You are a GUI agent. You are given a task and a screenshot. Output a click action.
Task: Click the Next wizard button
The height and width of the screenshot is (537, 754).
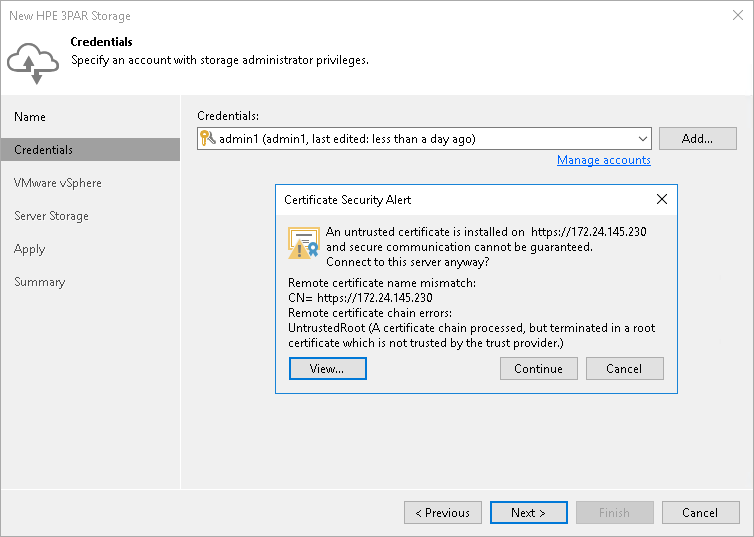(528, 513)
